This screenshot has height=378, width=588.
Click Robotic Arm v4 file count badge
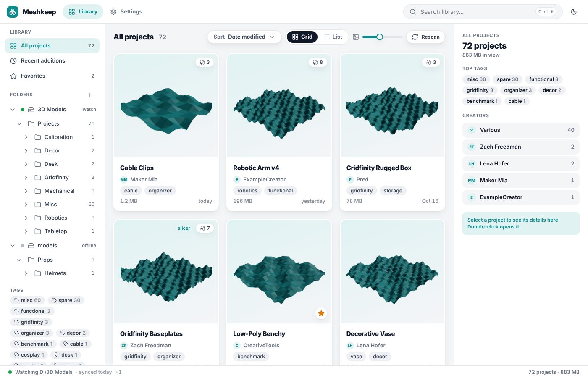318,62
